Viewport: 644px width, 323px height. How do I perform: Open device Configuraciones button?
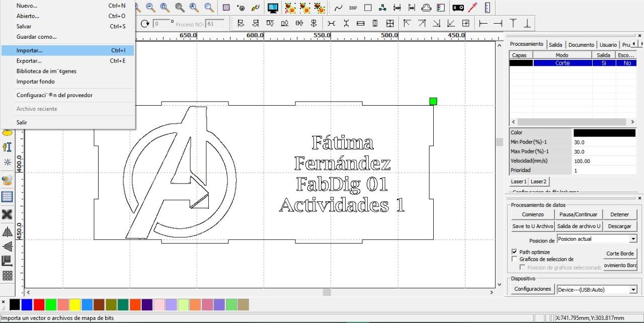pos(532,289)
